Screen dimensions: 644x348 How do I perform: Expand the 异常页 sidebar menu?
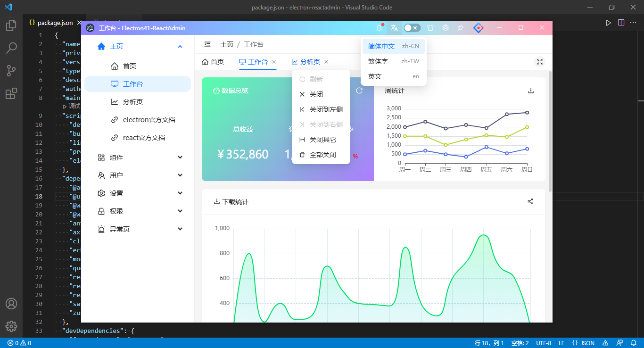138,229
